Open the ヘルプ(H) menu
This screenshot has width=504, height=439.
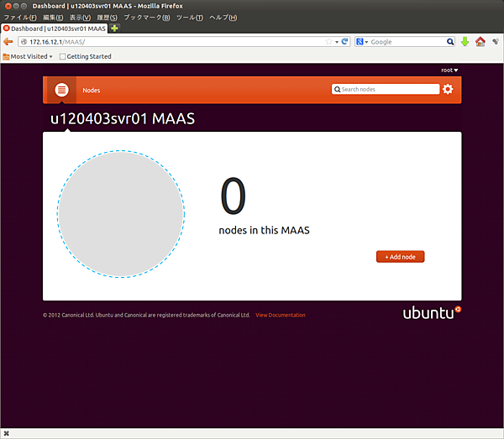(223, 18)
